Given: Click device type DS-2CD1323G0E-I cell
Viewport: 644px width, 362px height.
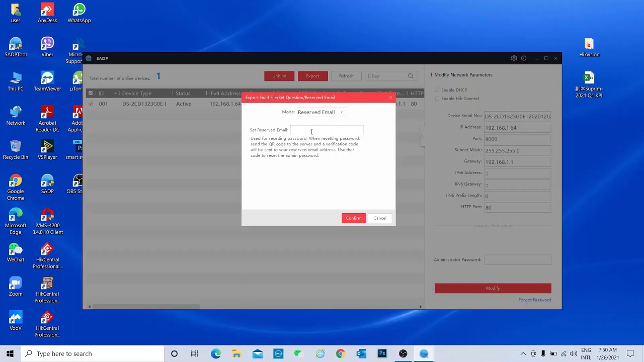Looking at the screenshot, I should tap(144, 104).
